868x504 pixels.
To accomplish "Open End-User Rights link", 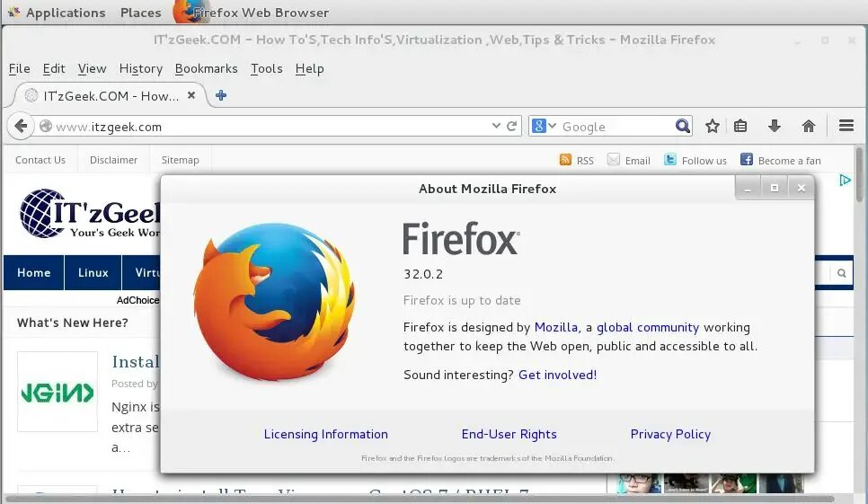I will point(509,434).
